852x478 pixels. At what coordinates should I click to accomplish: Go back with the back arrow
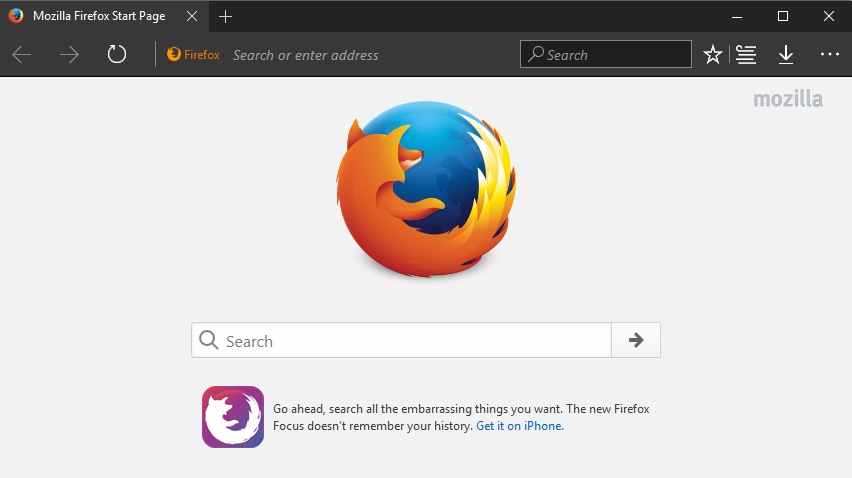22,54
